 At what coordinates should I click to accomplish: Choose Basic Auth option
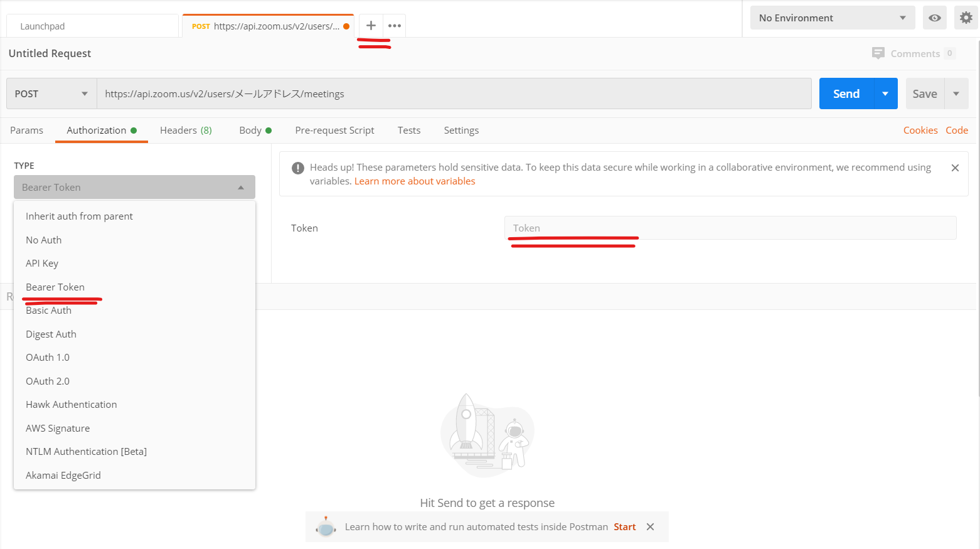[134, 310]
